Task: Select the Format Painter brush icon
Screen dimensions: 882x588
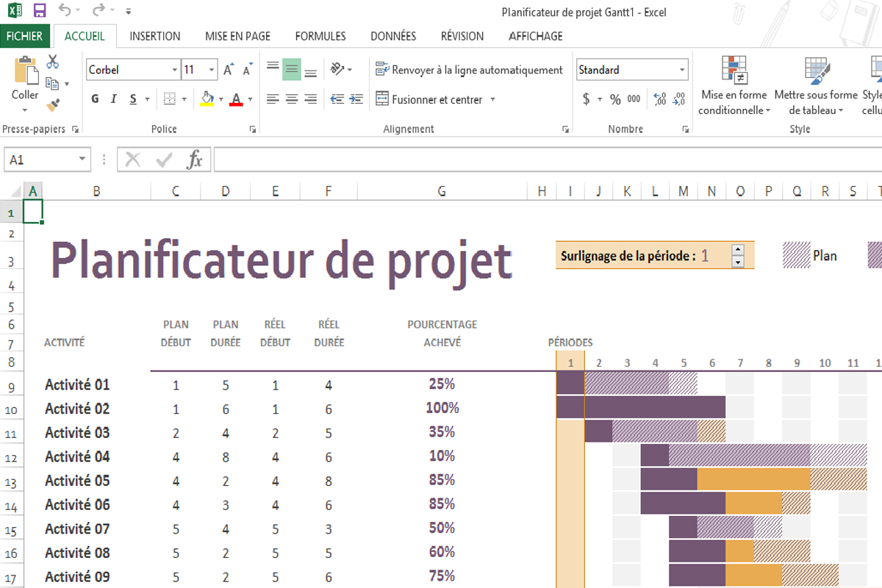Action: click(x=52, y=106)
